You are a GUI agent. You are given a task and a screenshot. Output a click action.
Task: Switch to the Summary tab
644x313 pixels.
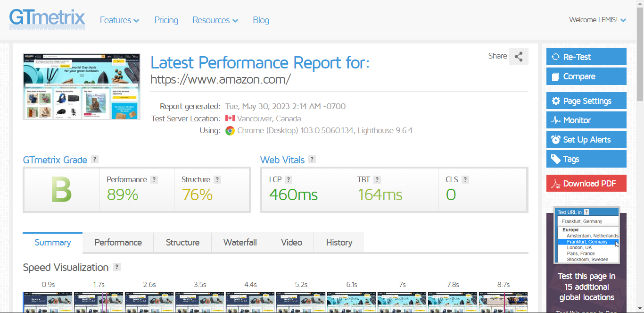[53, 243]
